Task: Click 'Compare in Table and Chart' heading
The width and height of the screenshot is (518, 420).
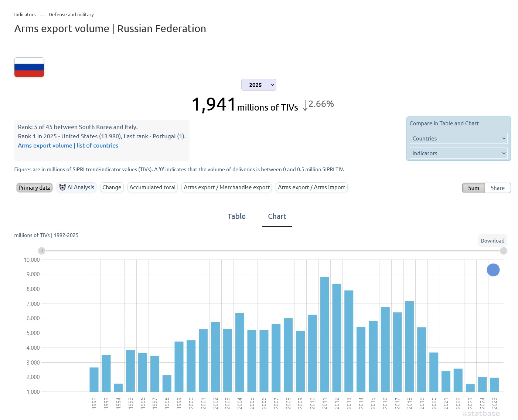Action: 444,123
